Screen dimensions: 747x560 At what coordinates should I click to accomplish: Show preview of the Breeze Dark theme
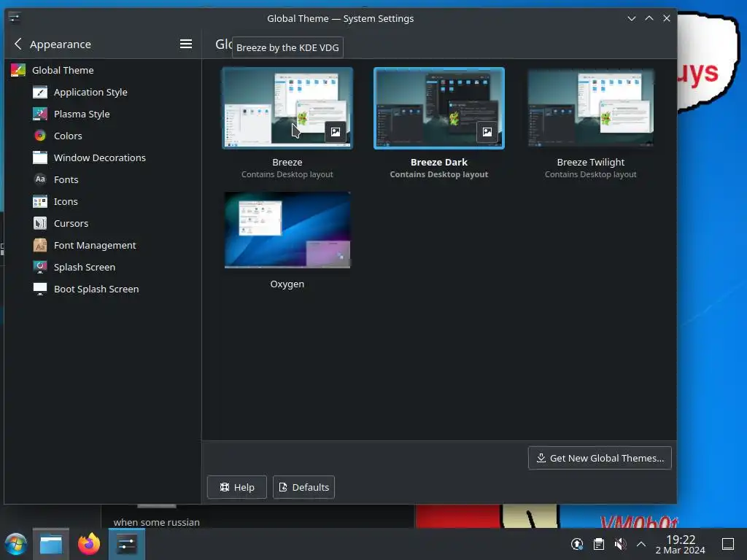[487, 132]
